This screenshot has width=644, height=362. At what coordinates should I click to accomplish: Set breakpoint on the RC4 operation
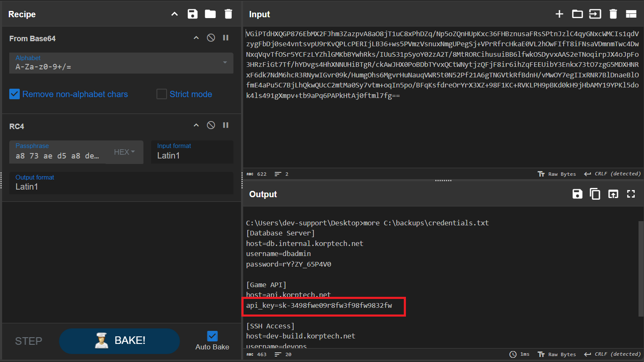coord(226,125)
